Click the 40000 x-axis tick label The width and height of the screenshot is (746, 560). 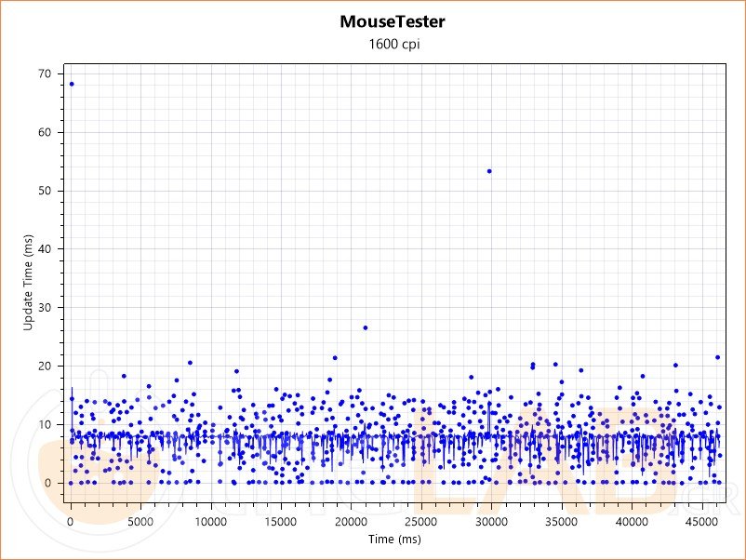631,522
